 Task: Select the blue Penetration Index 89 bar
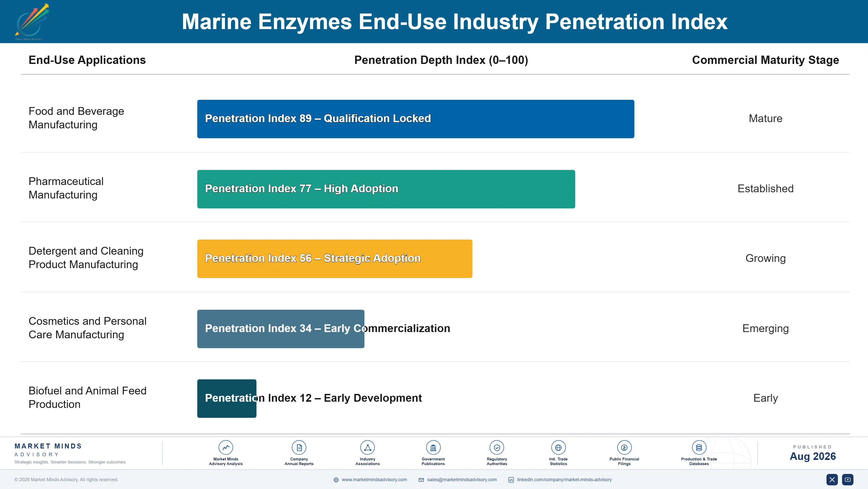[416, 119]
